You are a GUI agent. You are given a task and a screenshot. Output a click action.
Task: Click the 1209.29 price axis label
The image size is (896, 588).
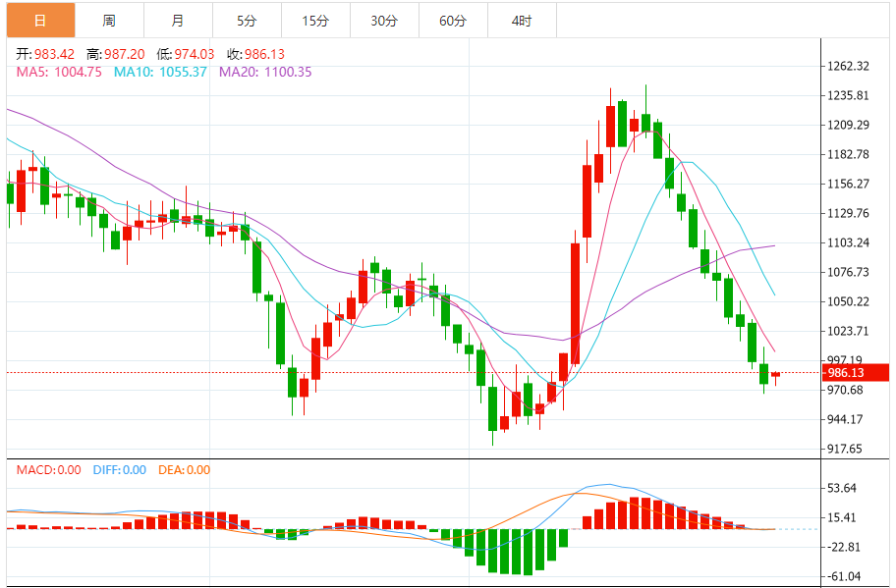click(x=848, y=125)
